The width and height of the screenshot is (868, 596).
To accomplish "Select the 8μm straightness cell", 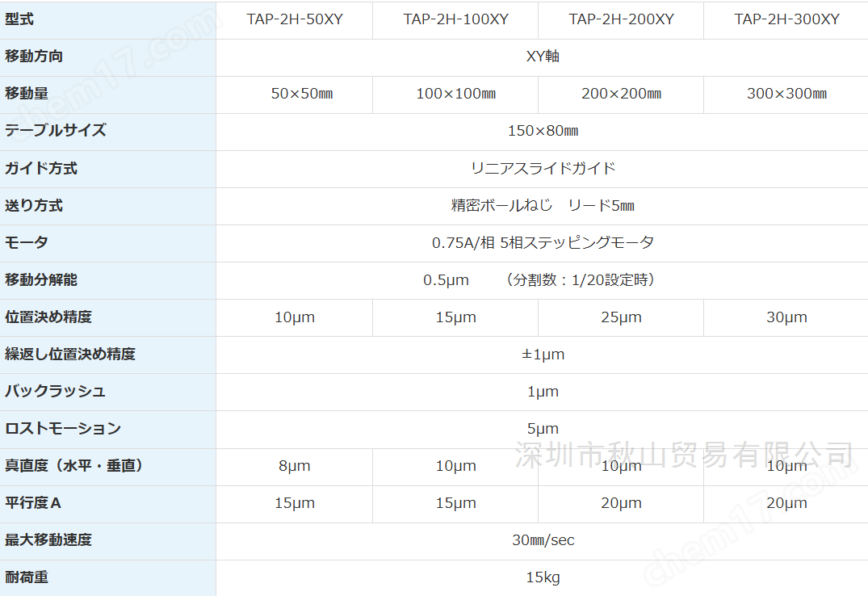I will [x=295, y=466].
